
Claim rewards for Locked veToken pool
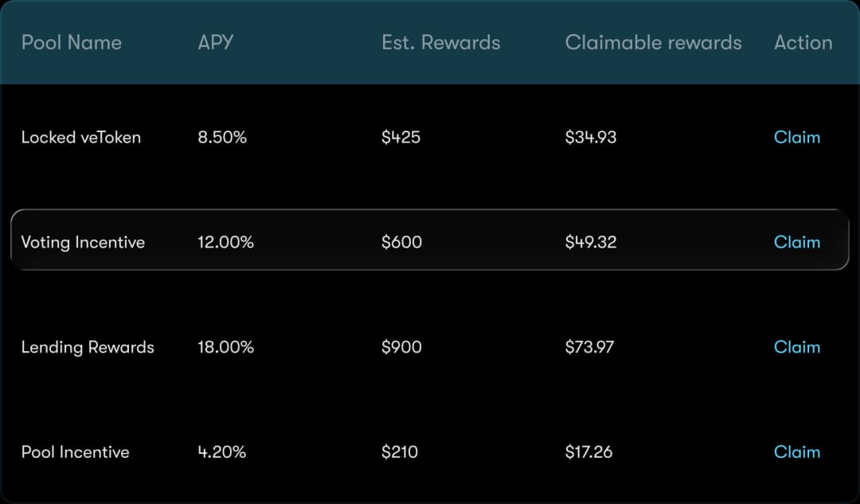coord(796,137)
